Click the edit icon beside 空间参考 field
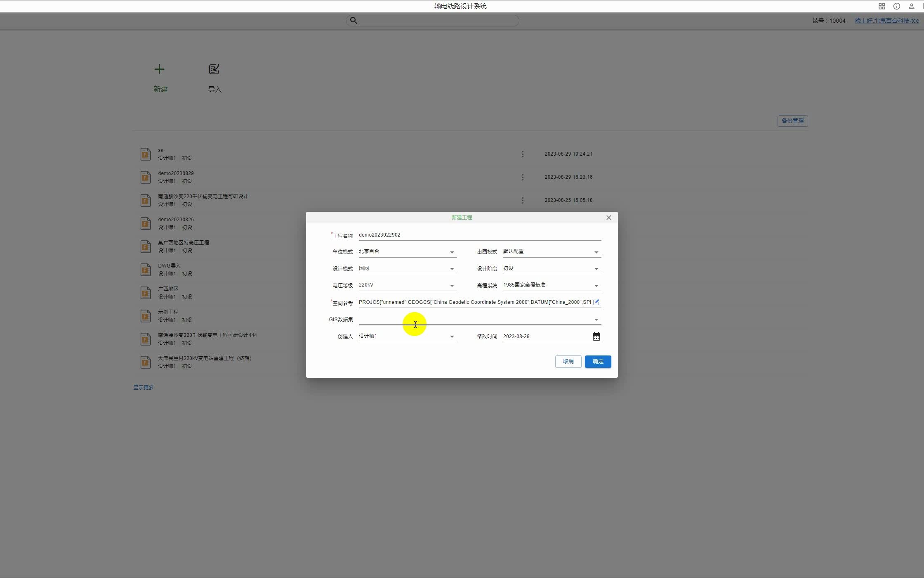924x578 pixels. [596, 302]
